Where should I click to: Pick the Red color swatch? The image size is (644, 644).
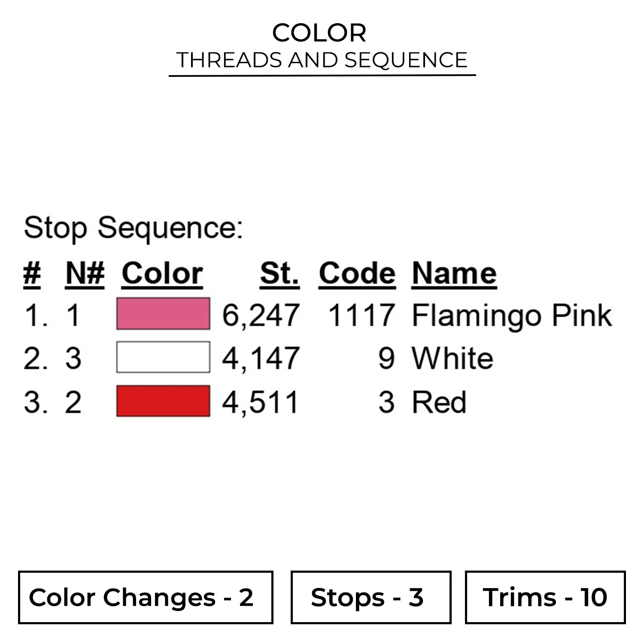tap(163, 401)
